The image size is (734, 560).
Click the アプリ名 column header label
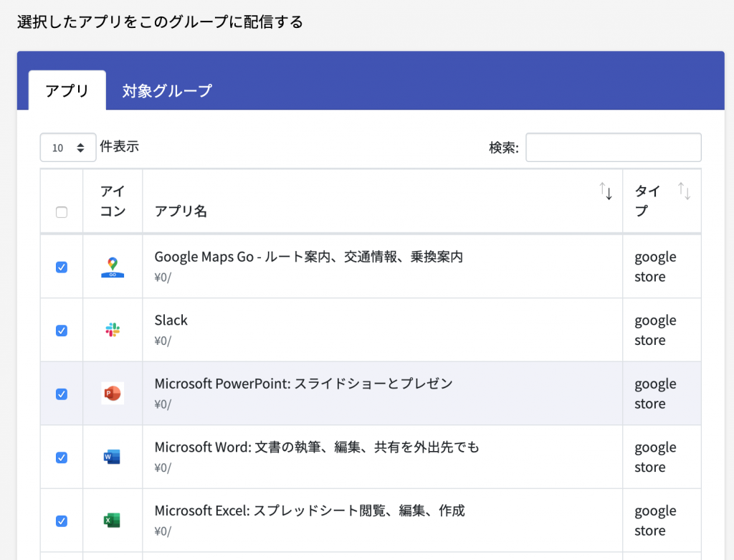coord(181,212)
